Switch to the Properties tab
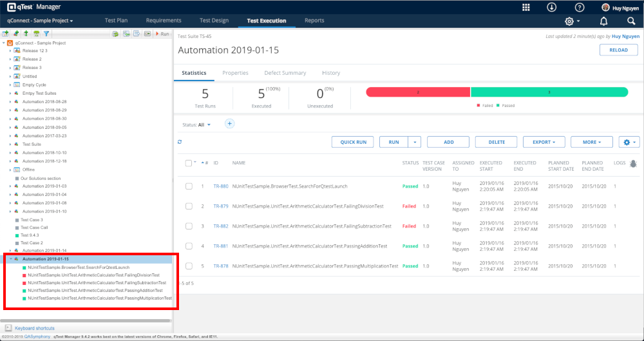 pyautogui.click(x=235, y=73)
